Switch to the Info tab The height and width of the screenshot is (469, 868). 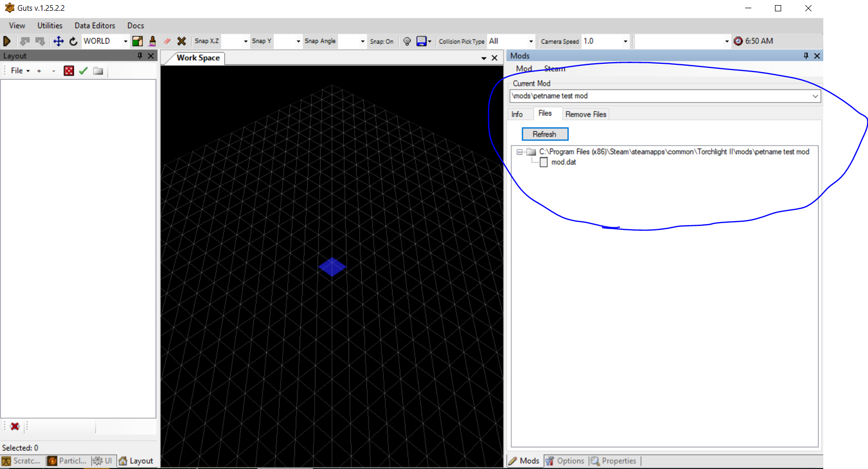[x=518, y=114]
